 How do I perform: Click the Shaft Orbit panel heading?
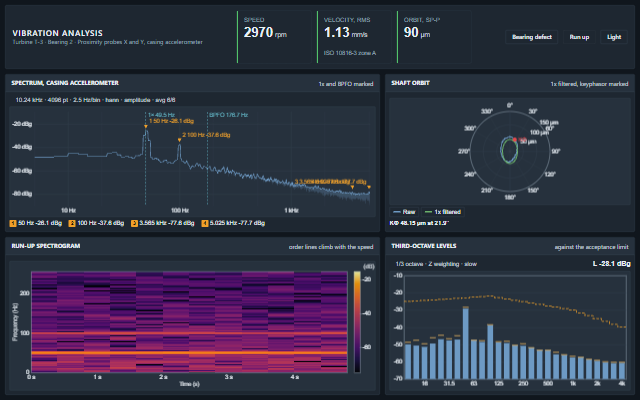pyautogui.click(x=410, y=83)
